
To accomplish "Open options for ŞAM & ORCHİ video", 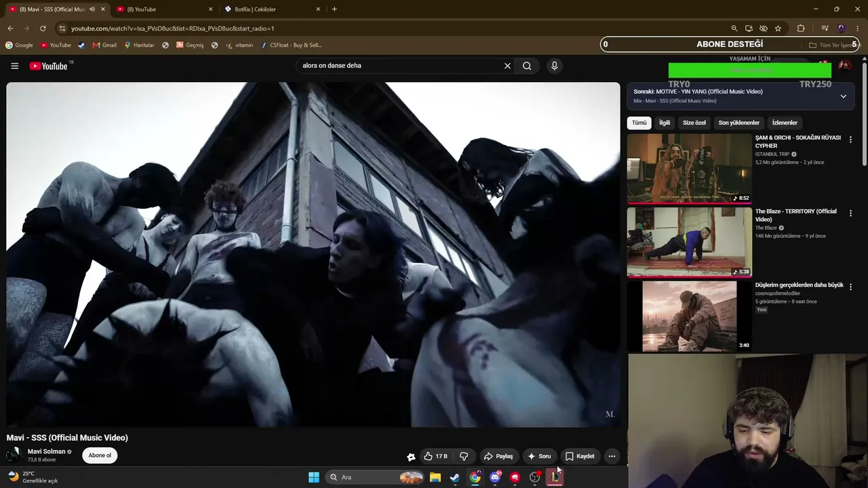I will (850, 140).
